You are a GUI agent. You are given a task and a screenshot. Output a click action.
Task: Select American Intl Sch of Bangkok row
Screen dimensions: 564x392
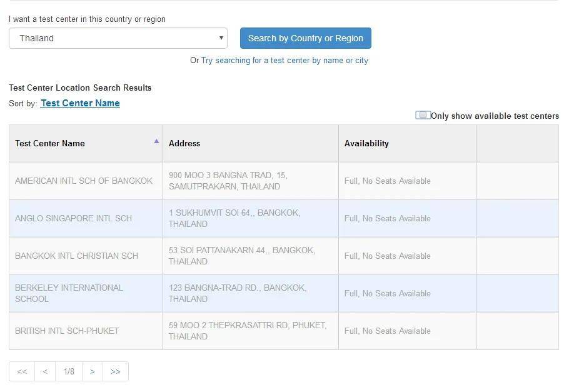pyautogui.click(x=284, y=181)
